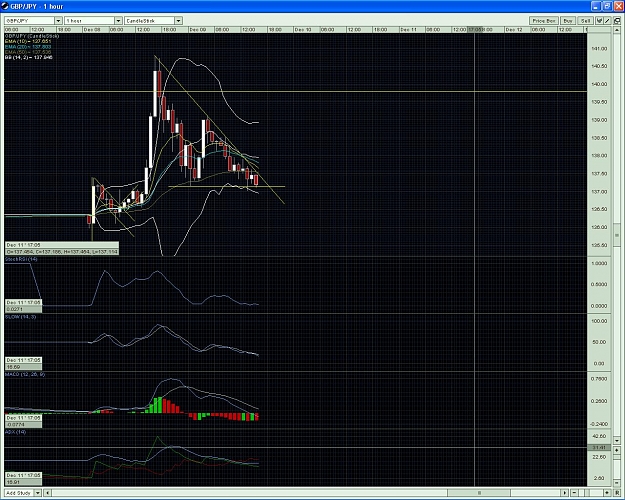
Task: Click the 0.0271 StochRSI value box
Action: pos(23,309)
